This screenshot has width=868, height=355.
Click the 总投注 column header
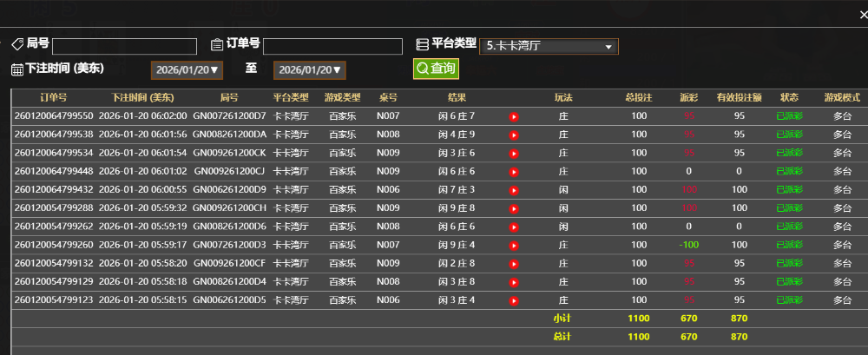(639, 97)
